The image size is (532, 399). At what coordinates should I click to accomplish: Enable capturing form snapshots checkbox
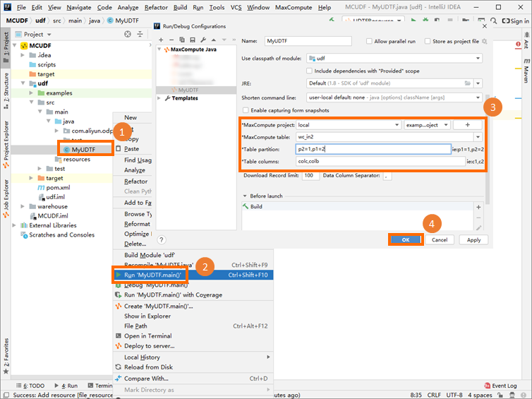(x=246, y=110)
